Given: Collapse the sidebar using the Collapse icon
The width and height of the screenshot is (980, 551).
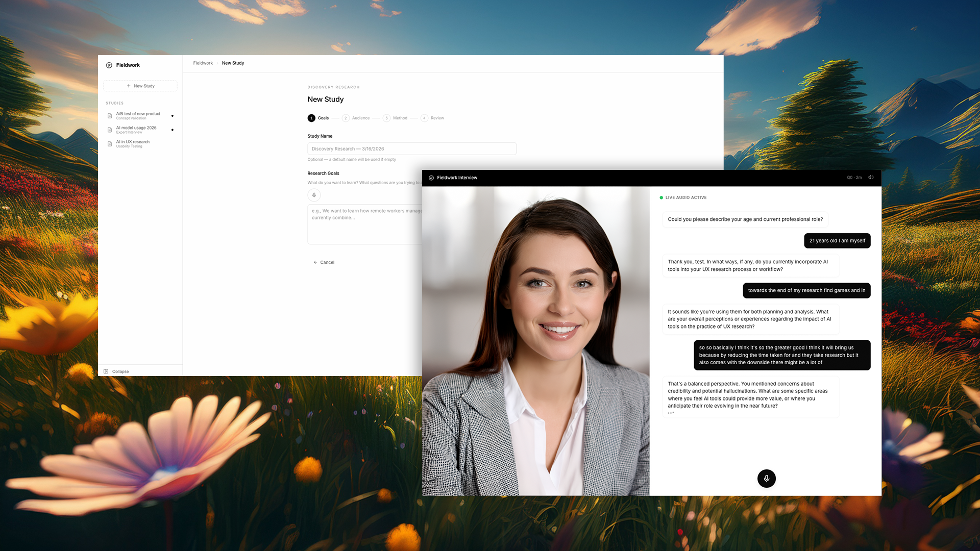Looking at the screenshot, I should pos(106,371).
